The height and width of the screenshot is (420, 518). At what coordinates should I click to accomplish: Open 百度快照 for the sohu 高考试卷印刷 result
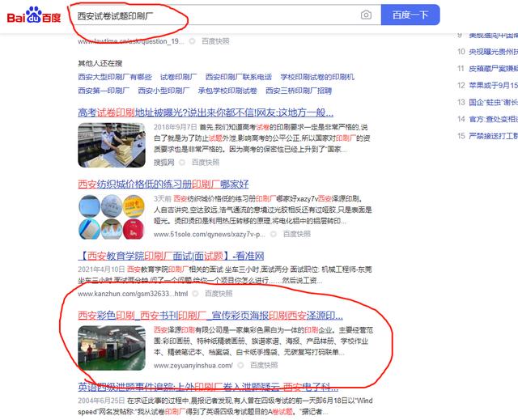coord(206,163)
